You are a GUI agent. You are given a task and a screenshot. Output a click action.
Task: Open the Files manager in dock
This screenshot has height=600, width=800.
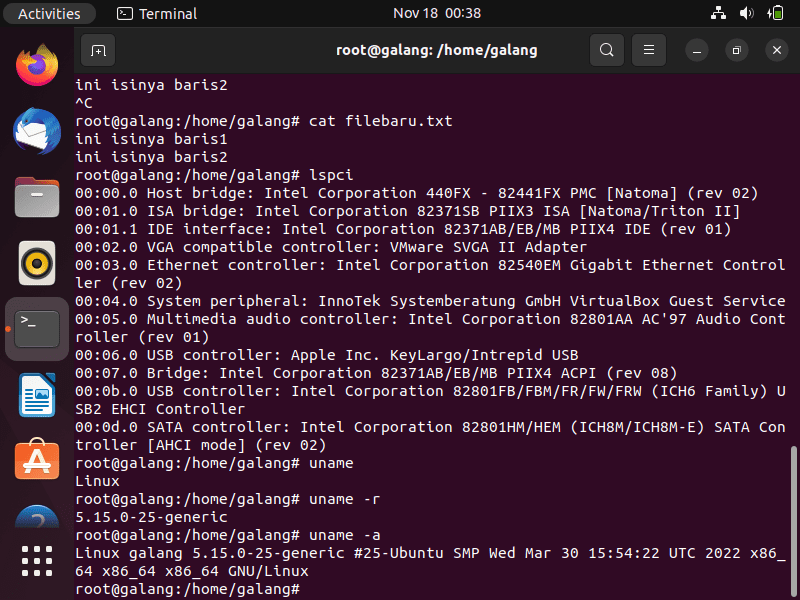(x=37, y=197)
